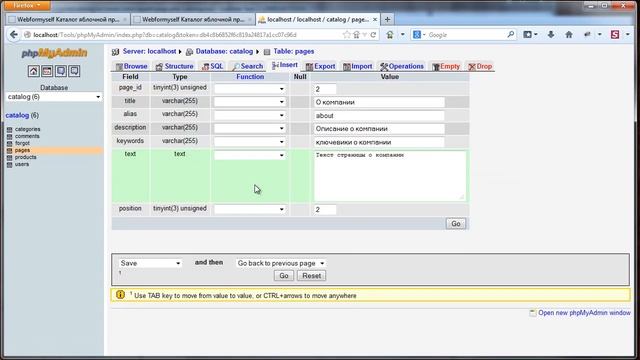Open the SQL tab
The height and width of the screenshot is (360, 640).
213,66
